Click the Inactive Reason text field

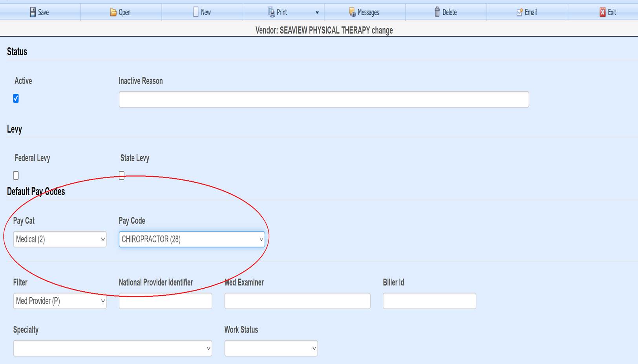click(x=324, y=99)
